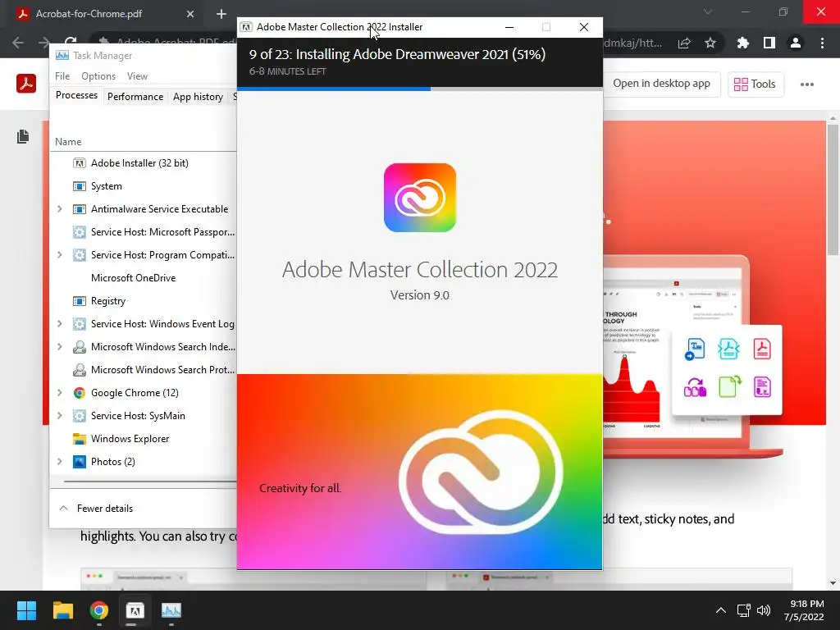
Task: Collapse Task Manager with Fewer details
Action: coord(96,509)
